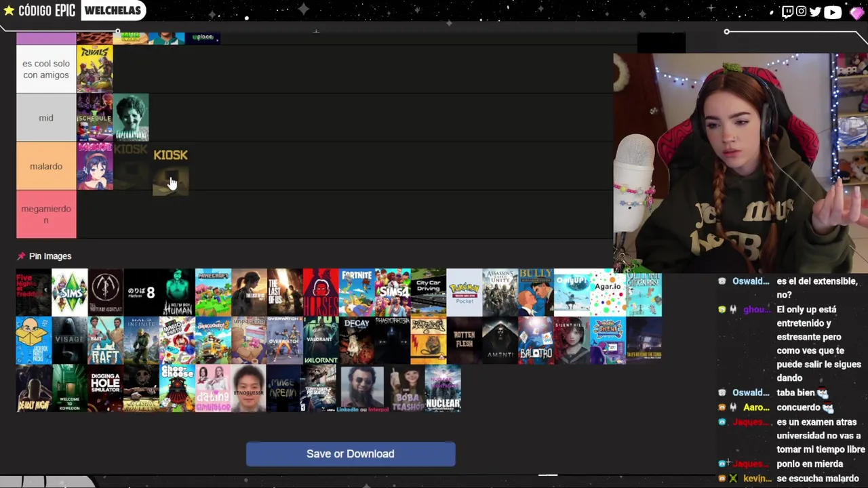Image resolution: width=868 pixels, height=488 pixels.
Task: Click the Marvel Rivals image in tier row
Action: [x=95, y=69]
